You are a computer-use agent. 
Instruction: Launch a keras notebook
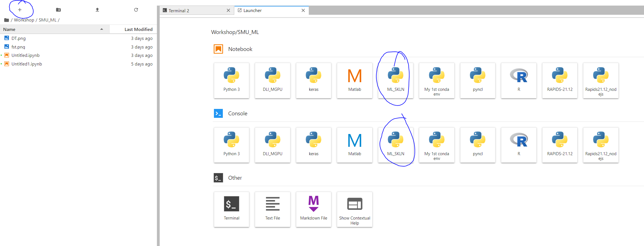314,81
